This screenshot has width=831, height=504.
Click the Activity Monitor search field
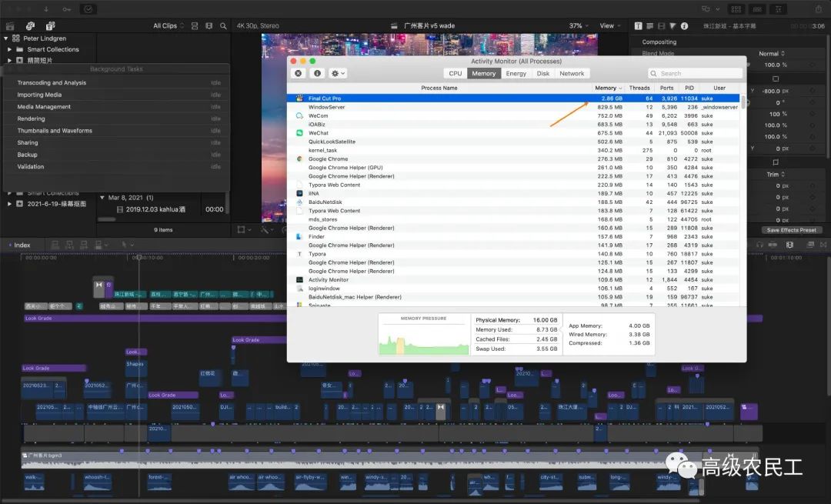[x=695, y=74]
